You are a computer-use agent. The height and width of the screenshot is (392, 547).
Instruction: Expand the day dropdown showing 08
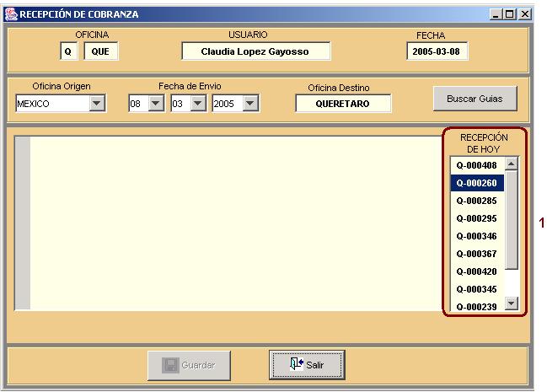coord(156,103)
